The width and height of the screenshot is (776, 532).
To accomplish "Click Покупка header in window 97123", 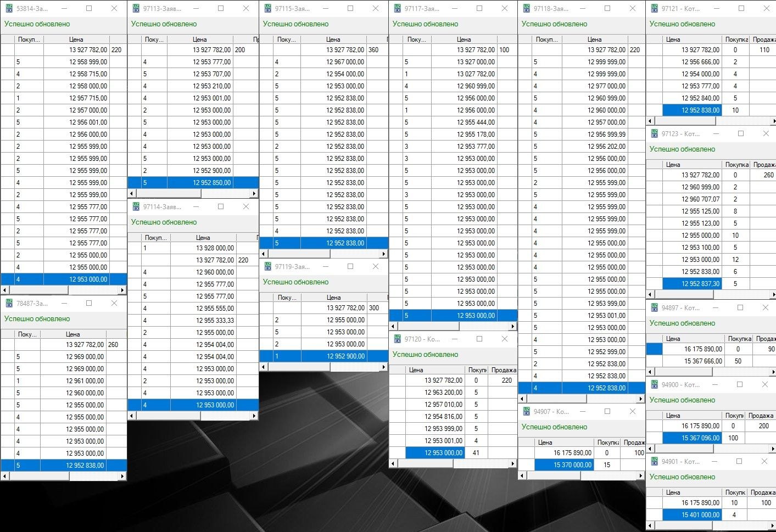I will click(736, 165).
